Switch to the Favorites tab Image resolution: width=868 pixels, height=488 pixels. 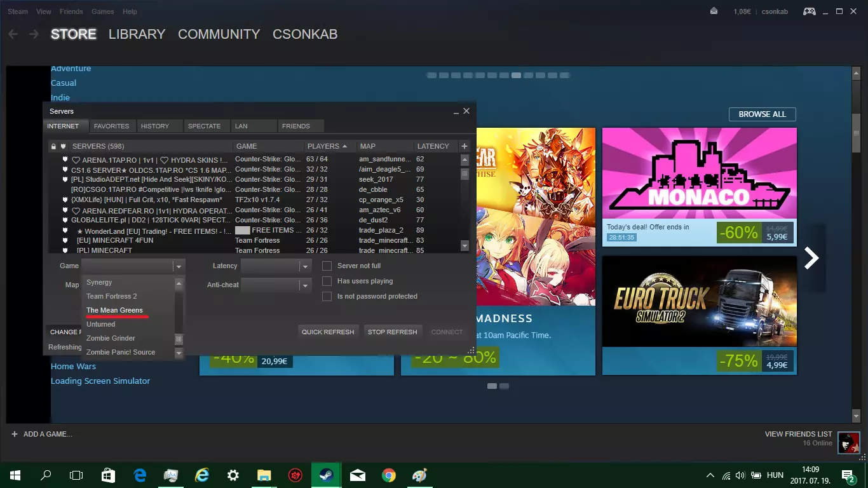click(112, 126)
